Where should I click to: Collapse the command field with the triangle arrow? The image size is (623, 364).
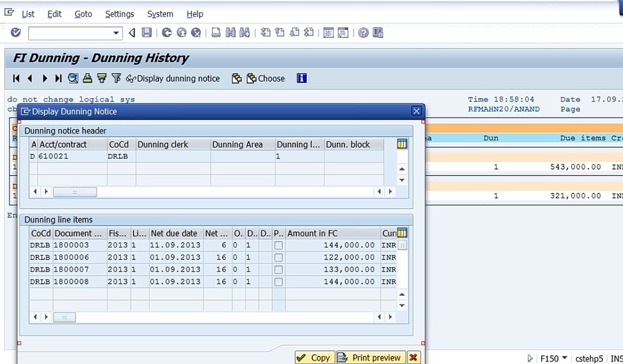[132, 33]
